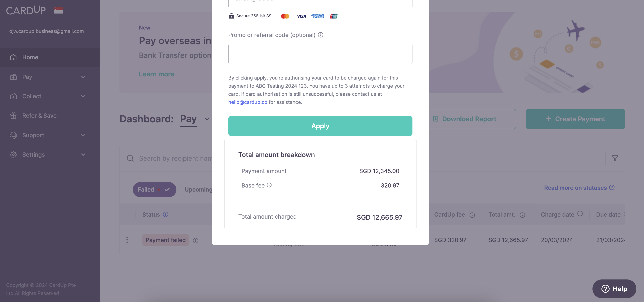Image resolution: width=644 pixels, height=302 pixels.
Task: Expand the Collect sidebar menu
Action: click(x=47, y=96)
